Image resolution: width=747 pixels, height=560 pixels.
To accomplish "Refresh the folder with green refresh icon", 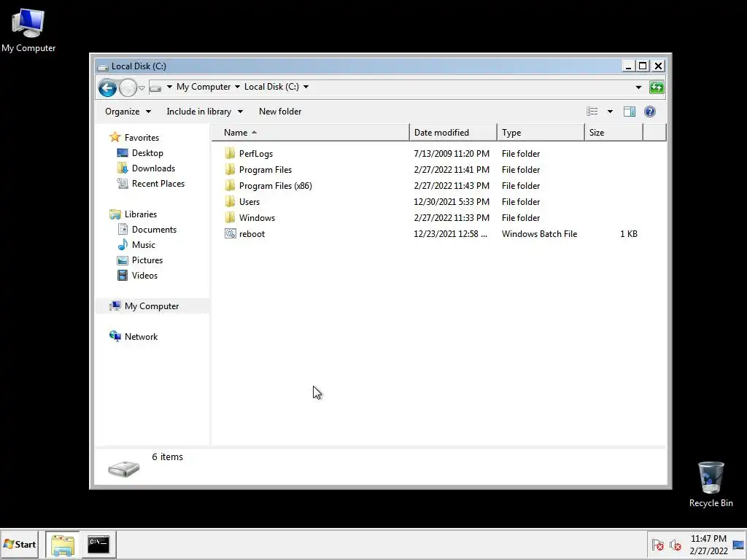I will pos(657,87).
